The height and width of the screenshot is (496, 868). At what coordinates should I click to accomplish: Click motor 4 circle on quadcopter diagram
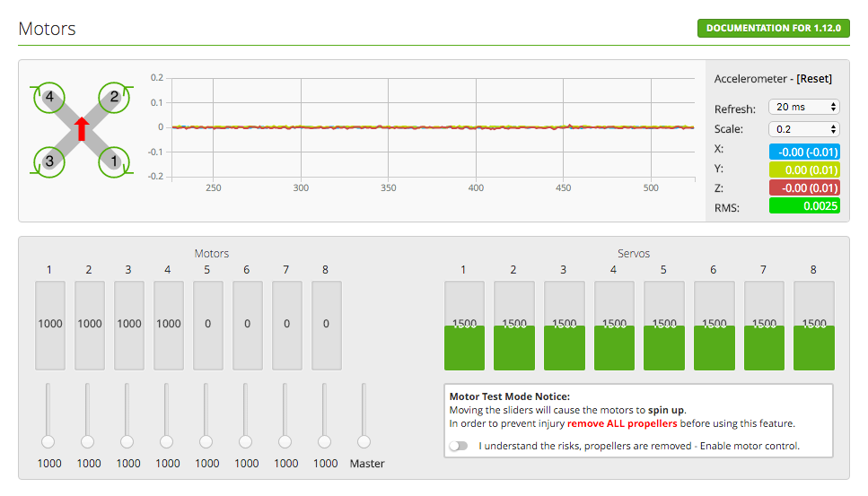(49, 97)
